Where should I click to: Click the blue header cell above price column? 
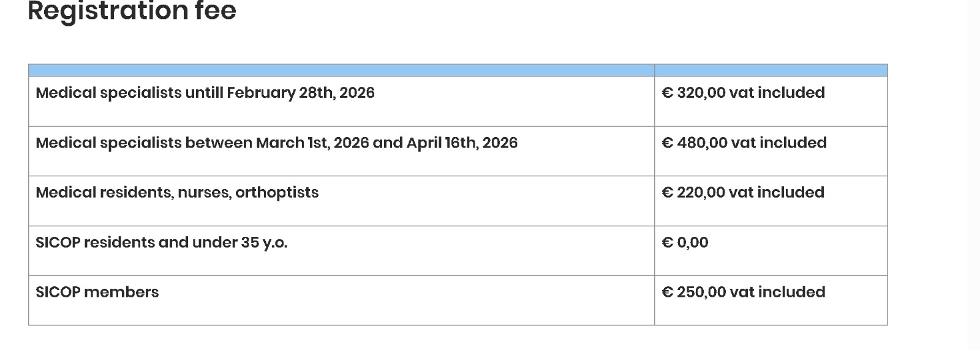coord(771,70)
